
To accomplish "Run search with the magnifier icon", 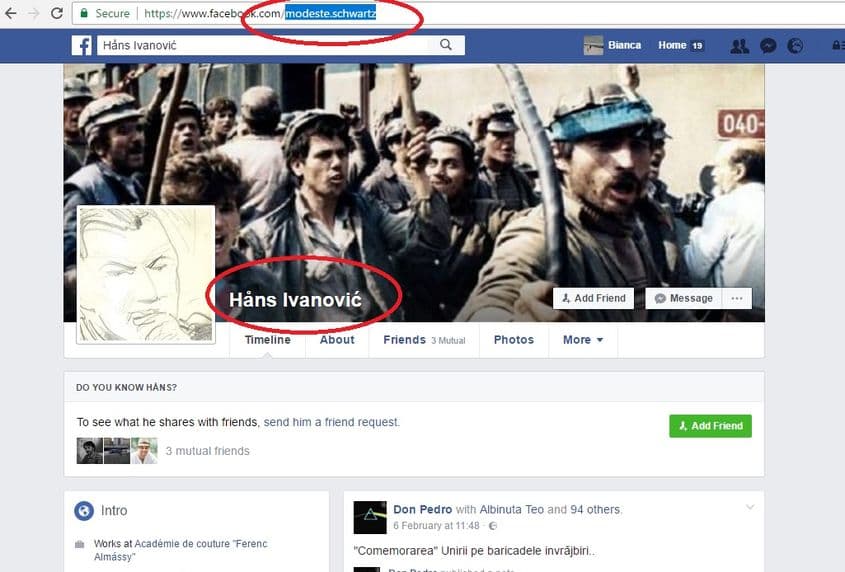I will (x=446, y=45).
